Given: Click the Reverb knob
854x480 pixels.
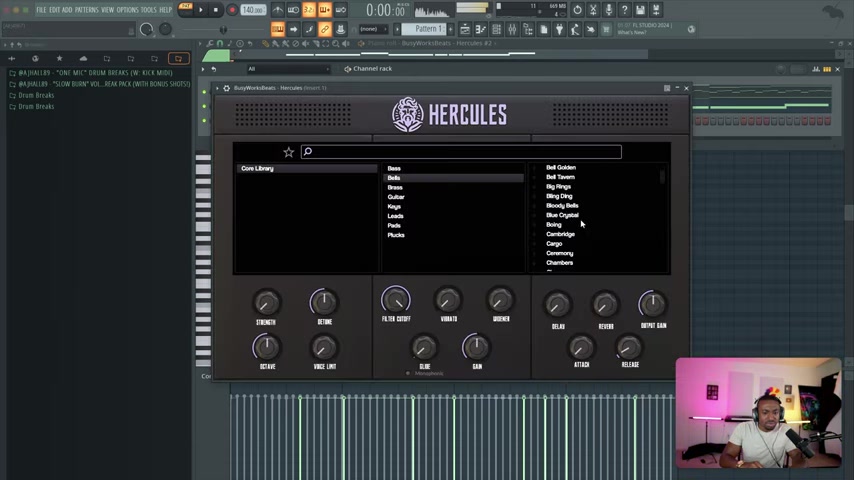Looking at the screenshot, I should pos(605,305).
